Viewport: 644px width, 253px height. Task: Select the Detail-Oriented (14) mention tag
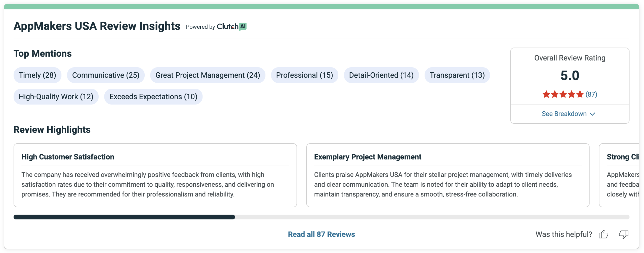pyautogui.click(x=381, y=75)
